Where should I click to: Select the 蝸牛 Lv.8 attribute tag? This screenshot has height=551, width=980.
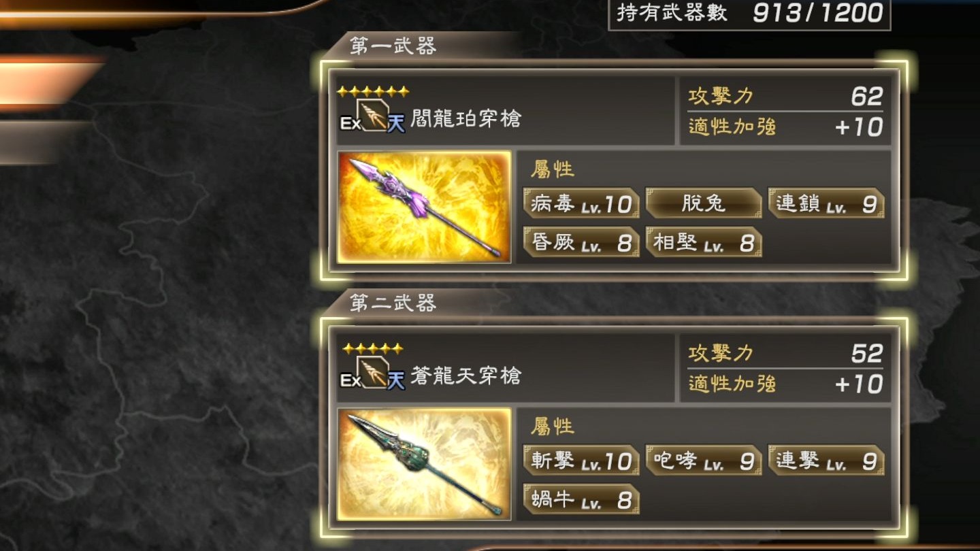581,499
